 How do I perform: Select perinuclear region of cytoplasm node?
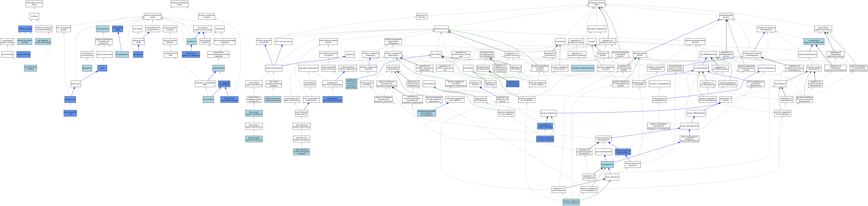[x=191, y=54]
